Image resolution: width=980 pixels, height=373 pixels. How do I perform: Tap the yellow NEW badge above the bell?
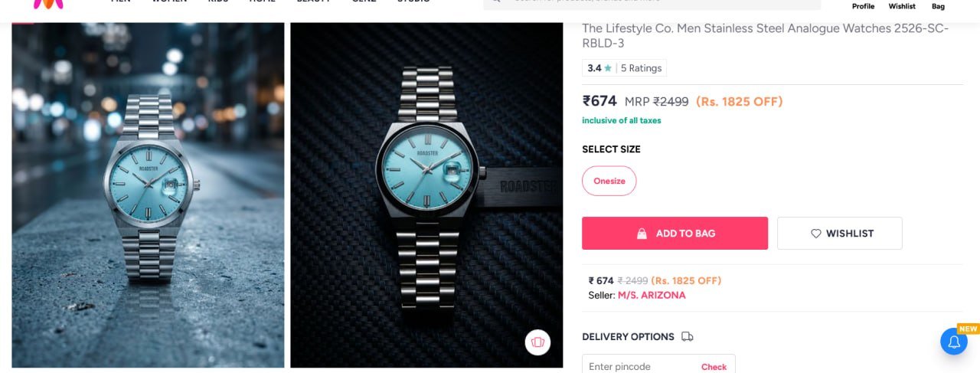pos(969,329)
